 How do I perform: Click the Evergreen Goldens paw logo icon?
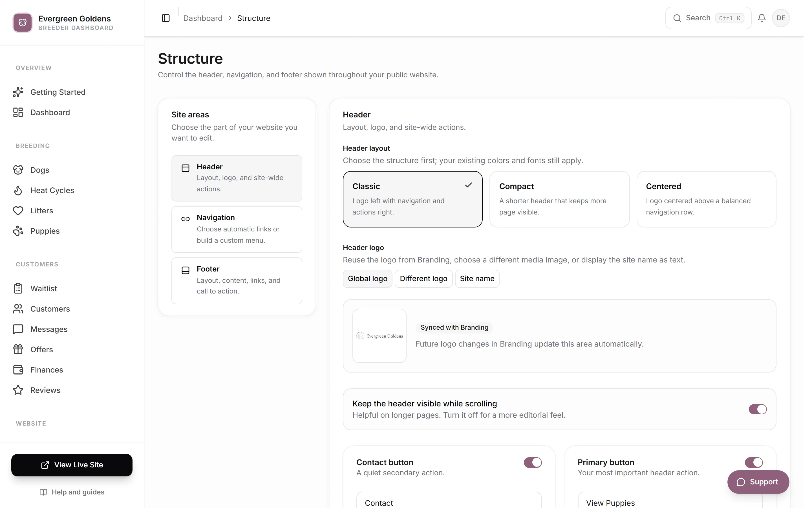(x=23, y=23)
